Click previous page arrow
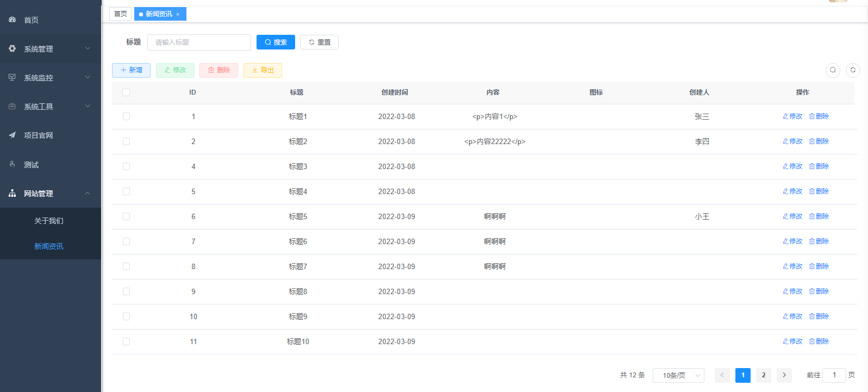Image resolution: width=868 pixels, height=392 pixels. click(722, 375)
